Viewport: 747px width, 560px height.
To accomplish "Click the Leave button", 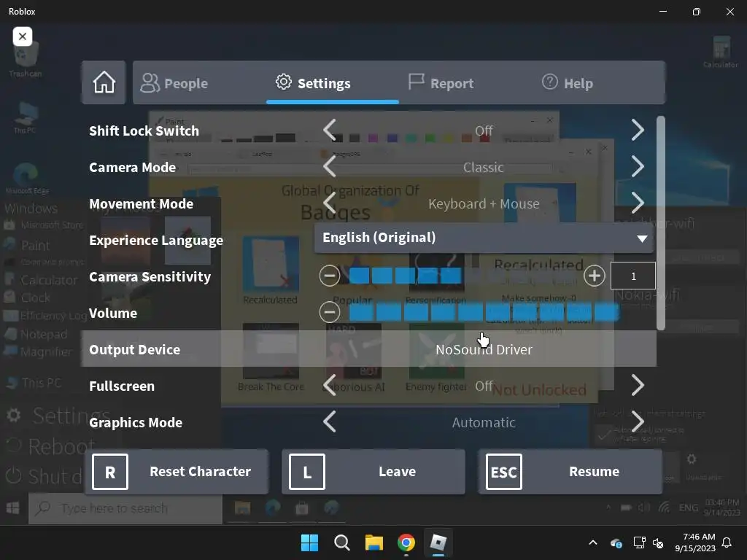I will 373,472.
